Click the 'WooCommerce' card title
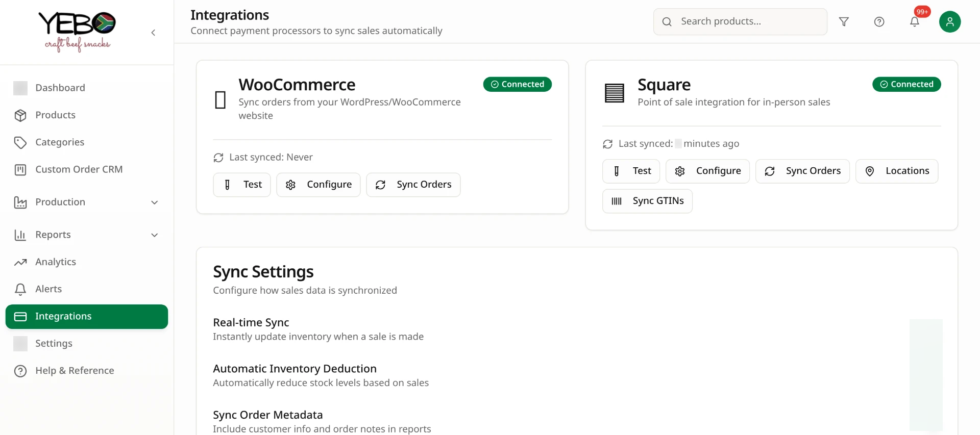Image resolution: width=980 pixels, height=435 pixels. coord(297,85)
